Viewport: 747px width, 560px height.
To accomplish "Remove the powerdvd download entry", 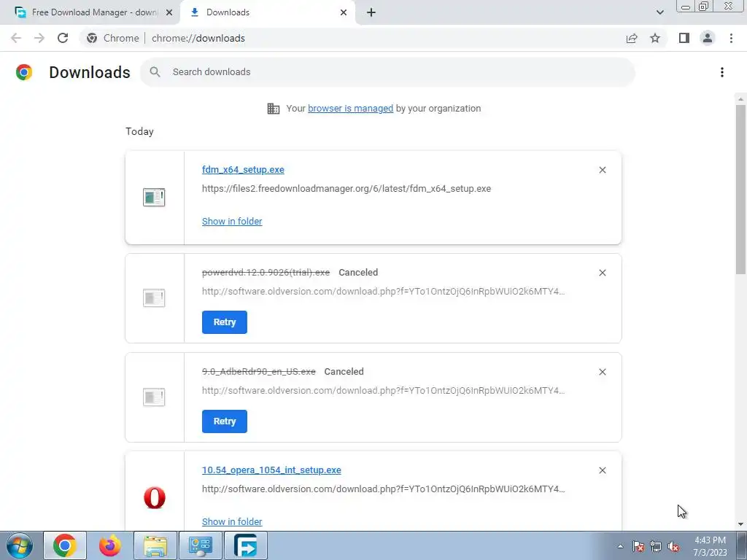I will pyautogui.click(x=603, y=273).
